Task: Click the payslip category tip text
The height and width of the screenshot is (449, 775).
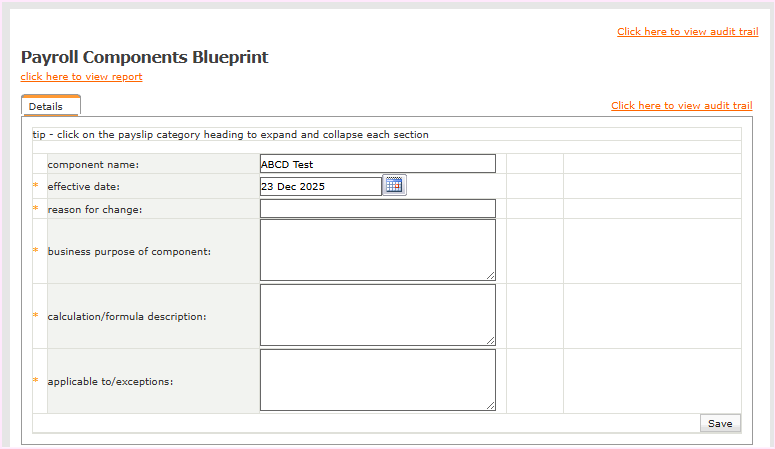Action: tap(230, 134)
